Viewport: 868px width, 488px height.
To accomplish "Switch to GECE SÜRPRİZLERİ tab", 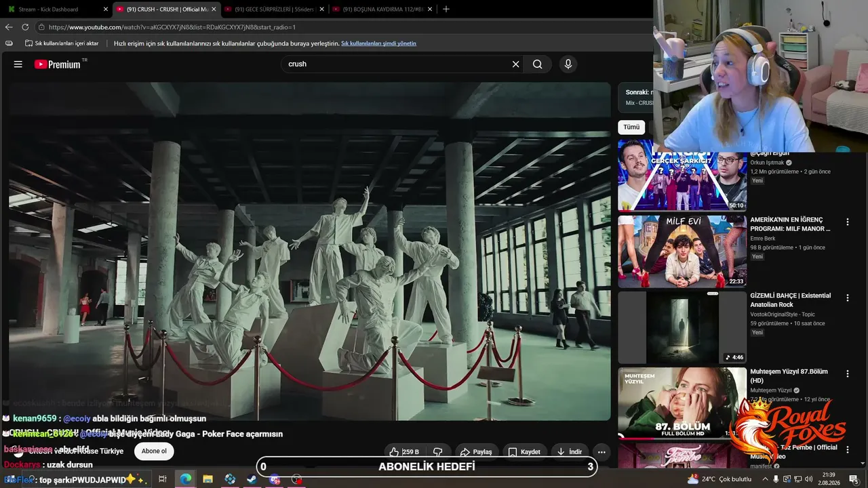I will [274, 9].
